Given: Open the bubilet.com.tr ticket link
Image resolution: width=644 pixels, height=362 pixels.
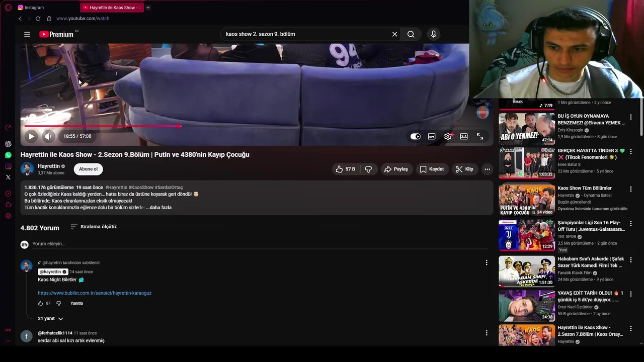Looking at the screenshot, I should point(95,293).
